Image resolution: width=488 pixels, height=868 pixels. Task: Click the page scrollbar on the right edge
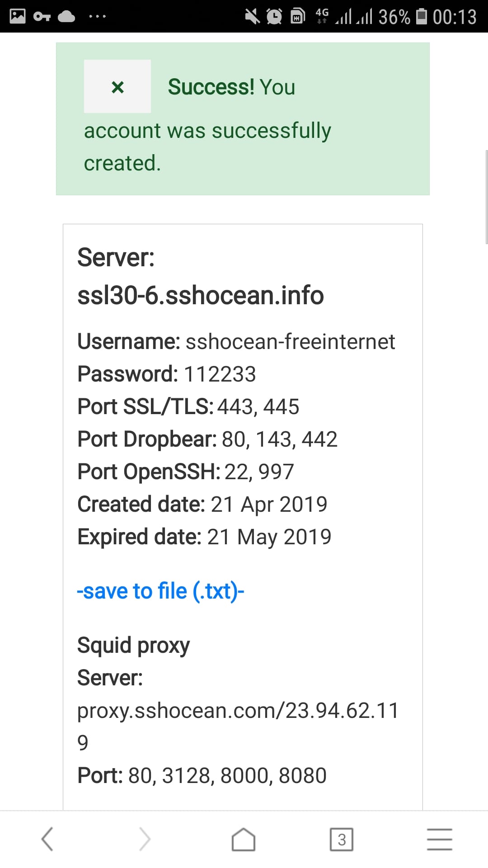point(486,197)
